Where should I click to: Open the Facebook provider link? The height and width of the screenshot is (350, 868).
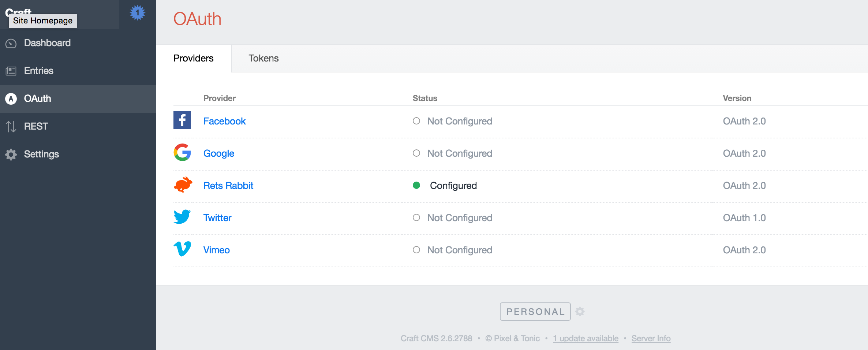click(x=224, y=121)
